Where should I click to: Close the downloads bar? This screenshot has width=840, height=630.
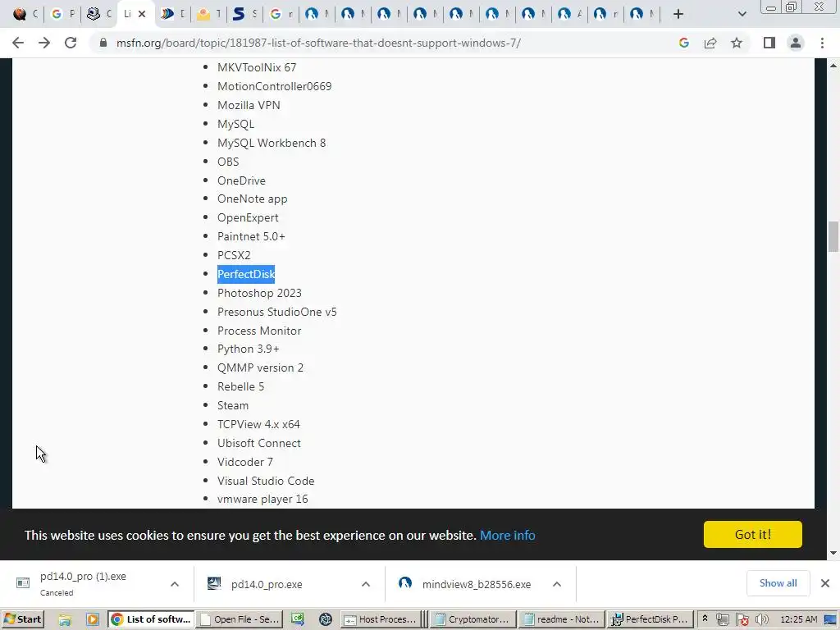(825, 583)
